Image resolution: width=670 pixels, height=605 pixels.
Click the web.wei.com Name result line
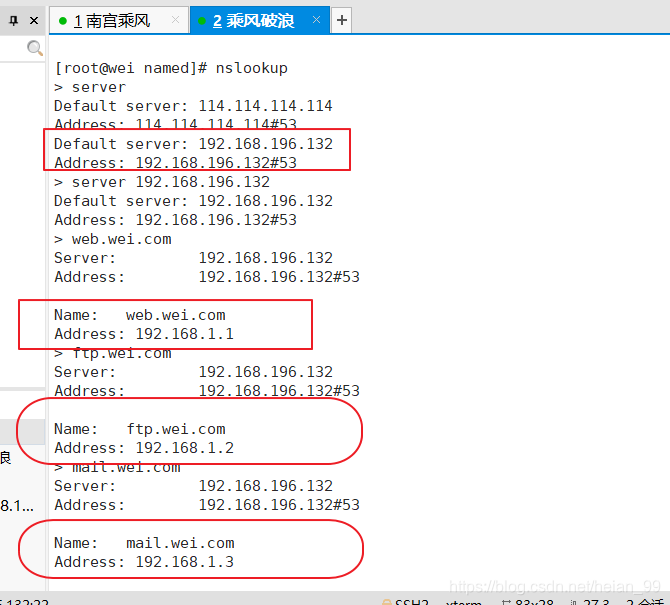point(140,315)
